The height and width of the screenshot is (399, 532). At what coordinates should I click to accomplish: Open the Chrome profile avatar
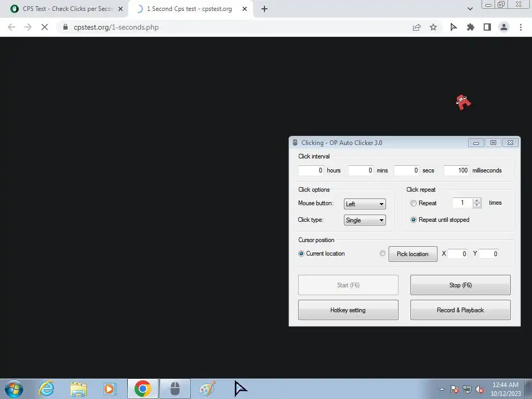pos(504,27)
